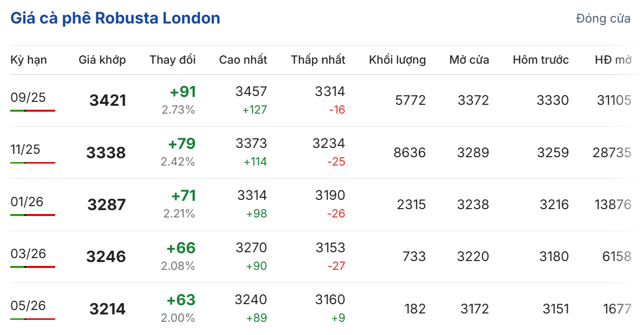The image size is (644, 335).
Task: Click the "Giá cà phê Robusta London" title
Action: pos(115,19)
